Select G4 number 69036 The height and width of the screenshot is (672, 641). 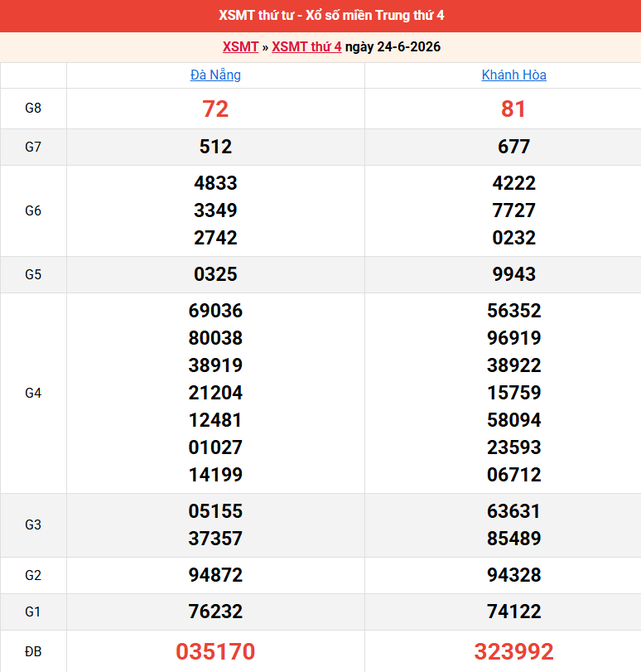pyautogui.click(x=215, y=312)
